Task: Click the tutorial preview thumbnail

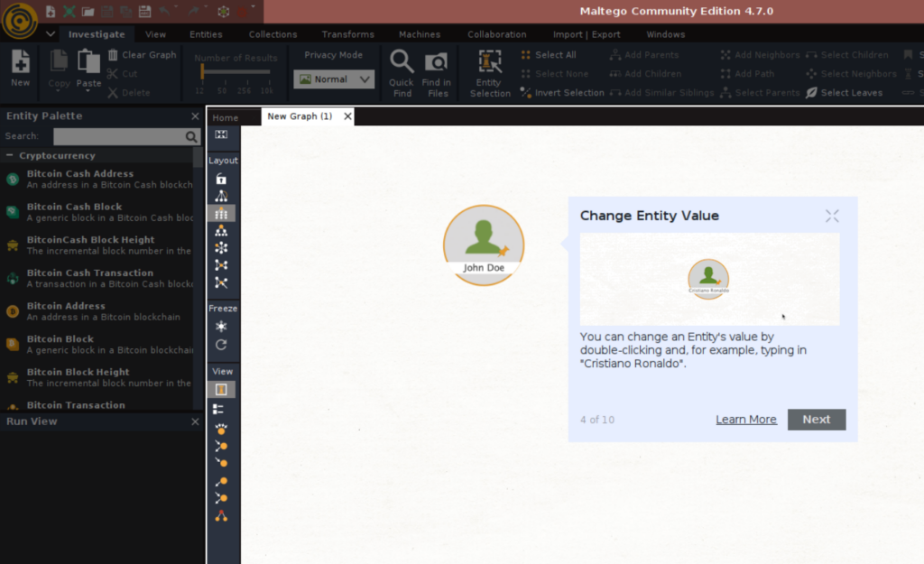Action: (709, 280)
